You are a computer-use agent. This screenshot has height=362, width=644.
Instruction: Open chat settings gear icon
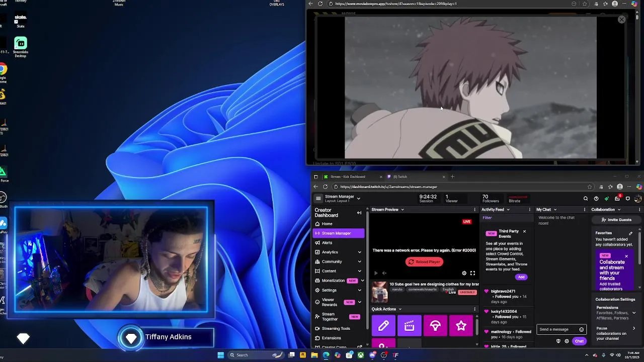pos(567,341)
